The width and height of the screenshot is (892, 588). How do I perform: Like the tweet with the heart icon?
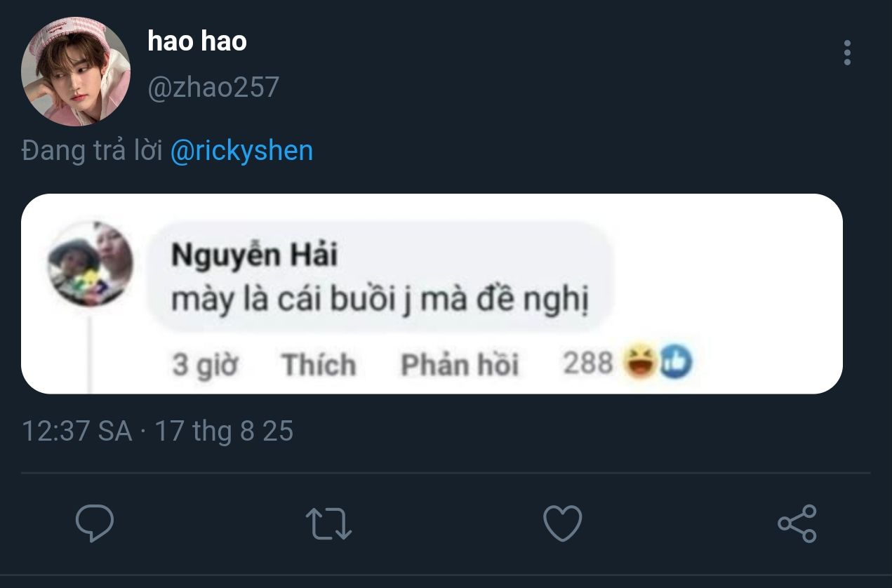[x=563, y=523]
